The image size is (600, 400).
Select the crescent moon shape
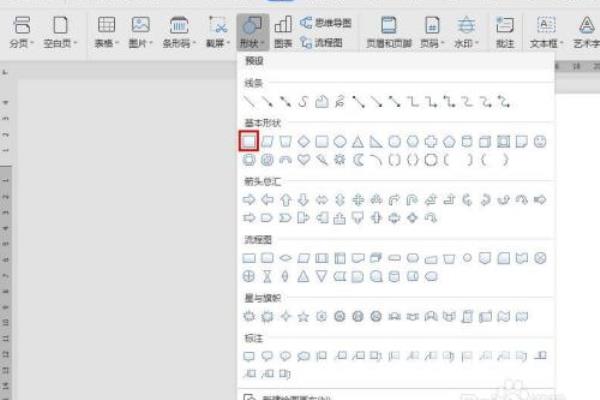(x=358, y=160)
